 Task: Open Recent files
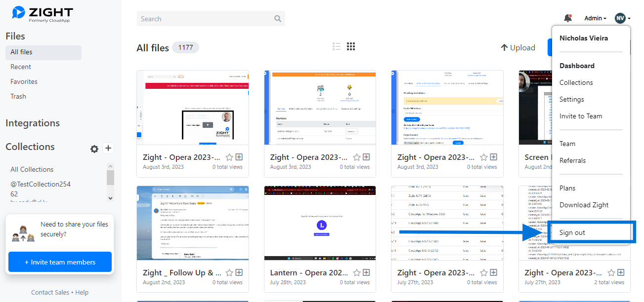[x=21, y=67]
